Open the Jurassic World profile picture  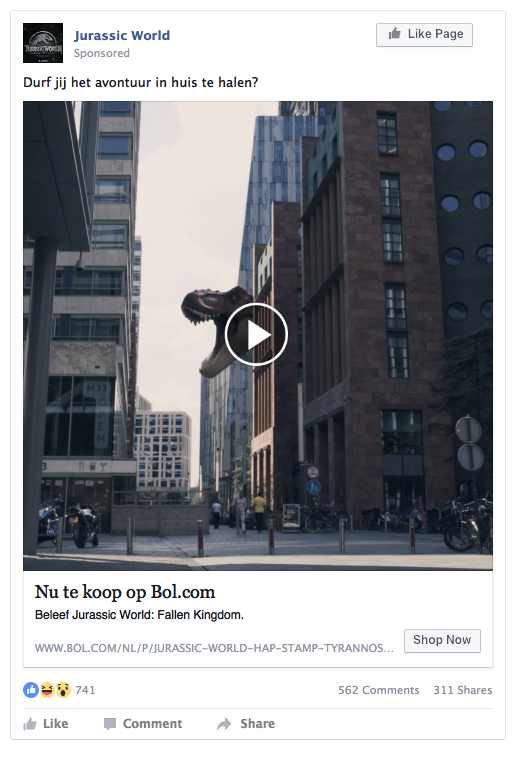click(x=43, y=43)
